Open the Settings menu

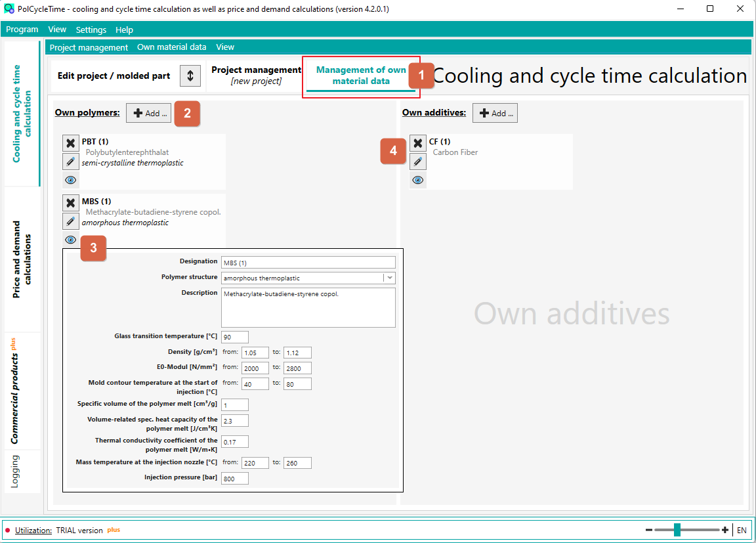tap(91, 30)
